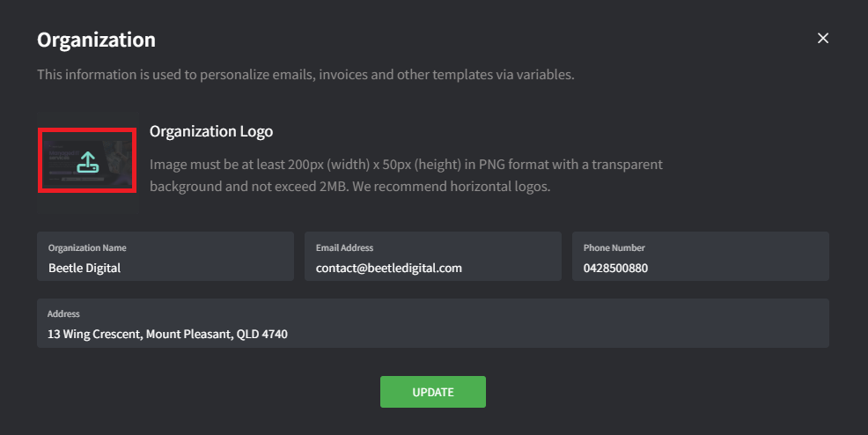Click the Email Address label

344,248
